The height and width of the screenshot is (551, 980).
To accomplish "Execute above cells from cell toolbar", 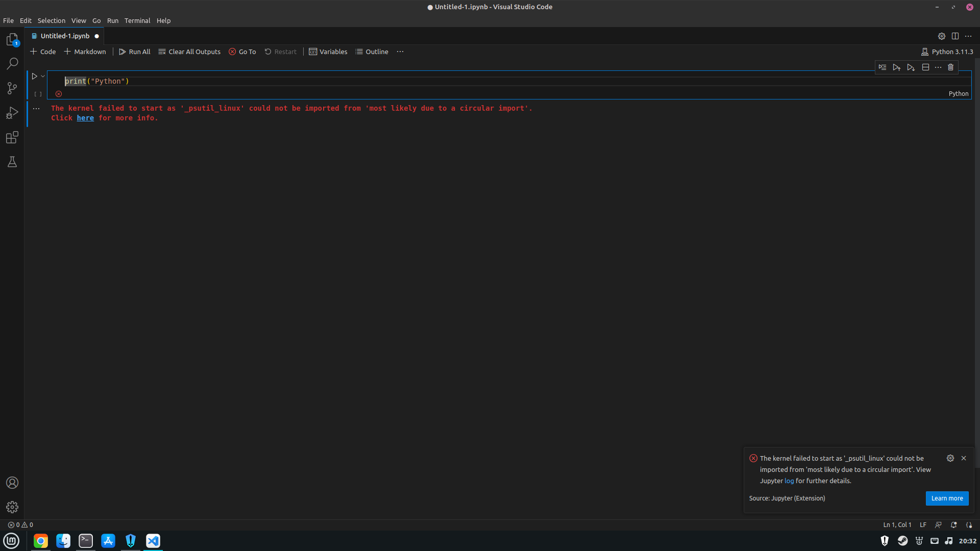I will click(x=897, y=67).
